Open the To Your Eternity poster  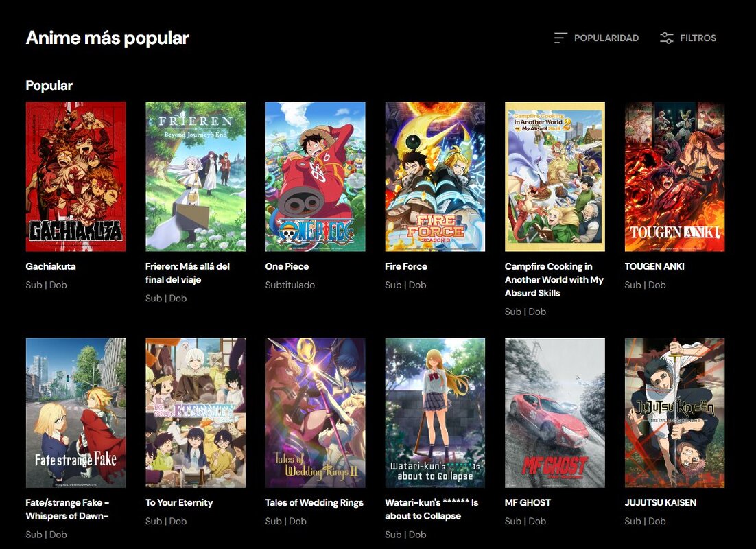[x=195, y=412]
